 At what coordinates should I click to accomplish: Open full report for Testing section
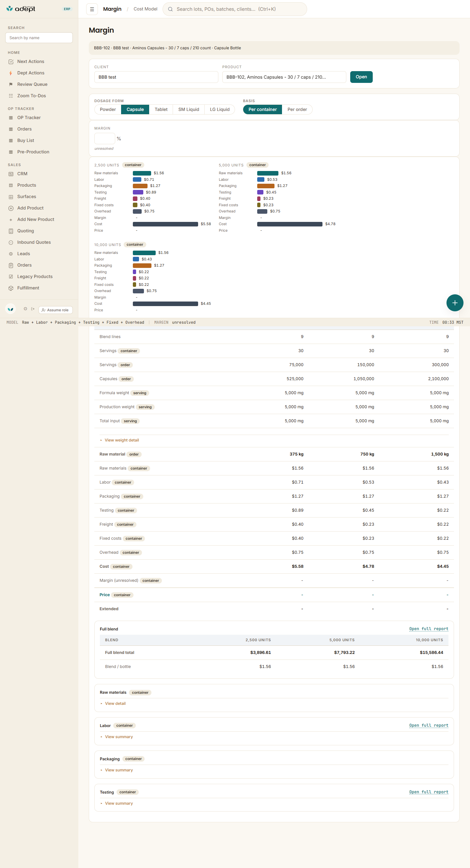[x=429, y=792]
